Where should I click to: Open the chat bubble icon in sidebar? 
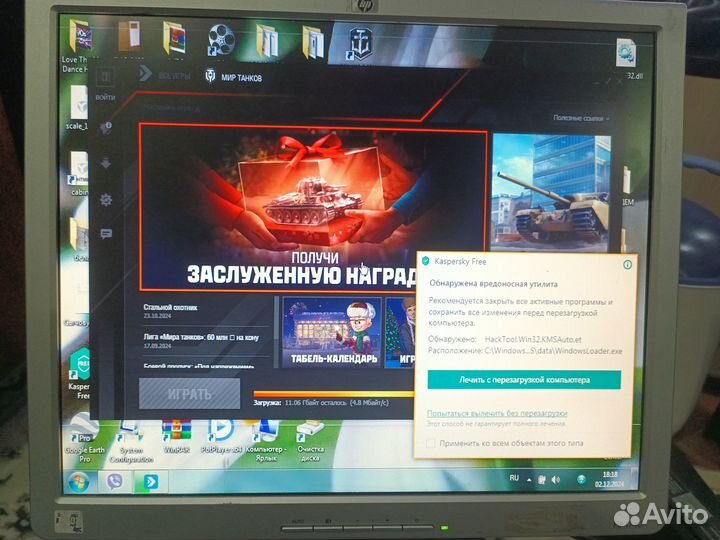coord(106,233)
